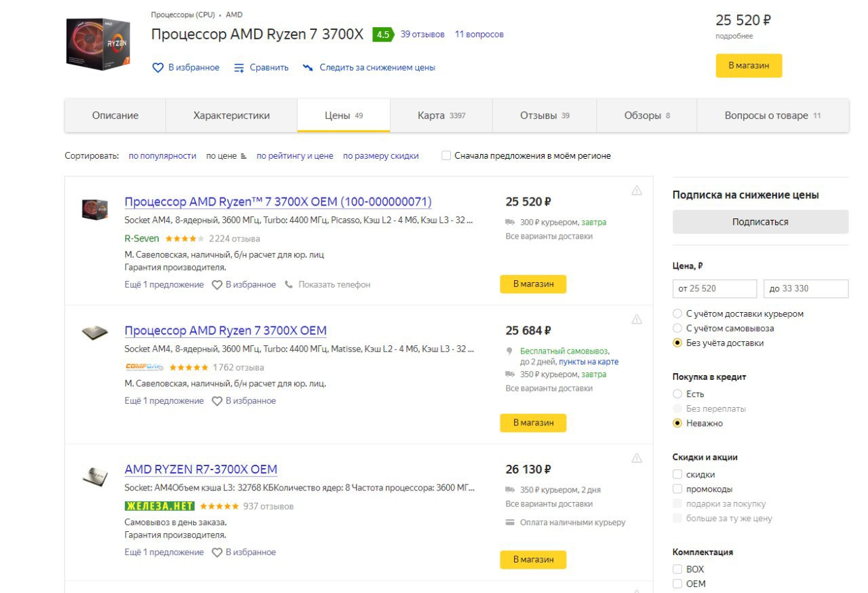Check the 'BOX' комплектация filter
This screenshot has width=868, height=593.
point(677,569)
